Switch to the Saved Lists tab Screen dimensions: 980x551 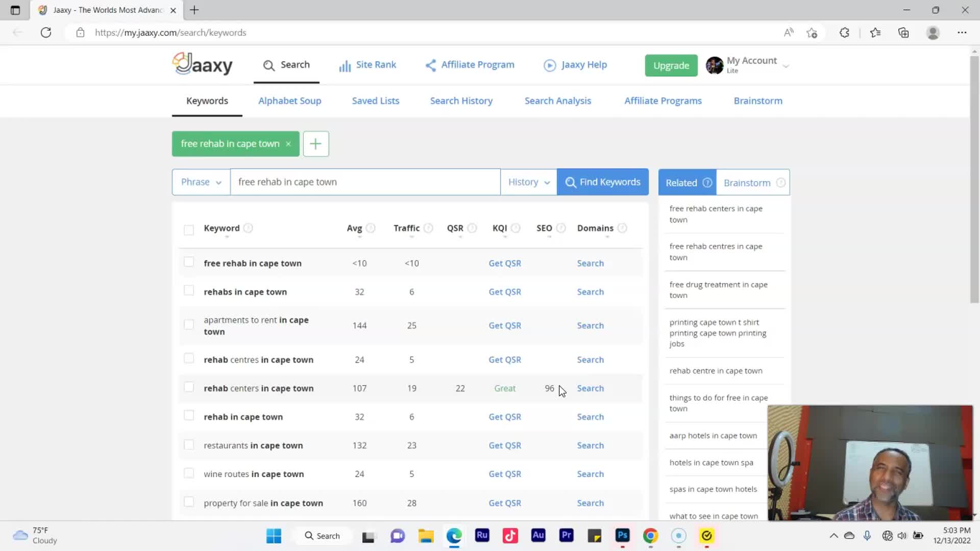pos(376,101)
